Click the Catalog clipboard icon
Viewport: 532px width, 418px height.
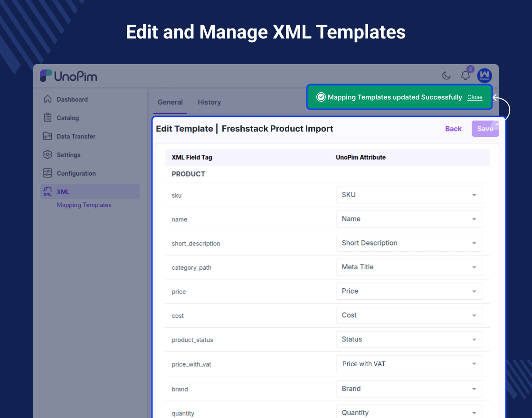point(47,117)
